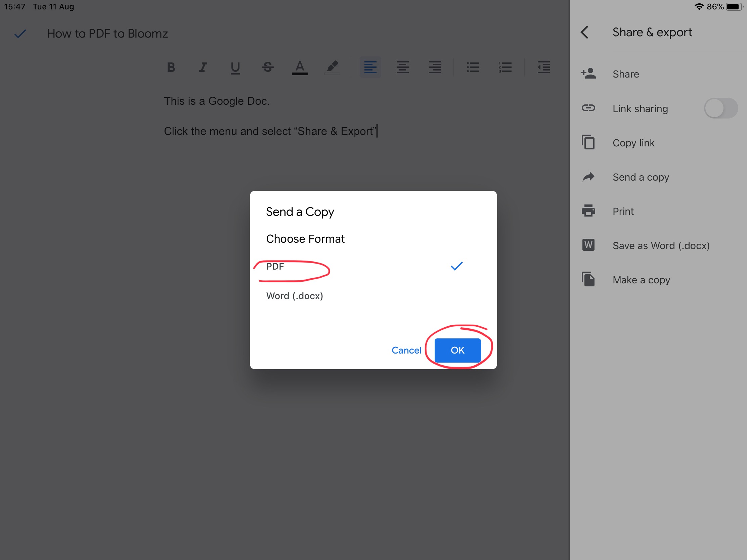This screenshot has width=747, height=560.
Task: Apply italic formatting
Action: tap(203, 67)
